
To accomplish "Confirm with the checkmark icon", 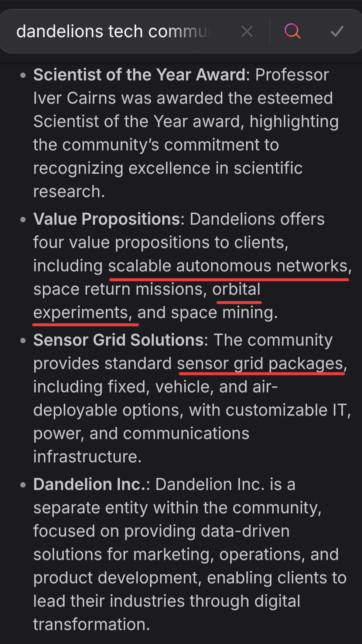I will coord(337,31).
